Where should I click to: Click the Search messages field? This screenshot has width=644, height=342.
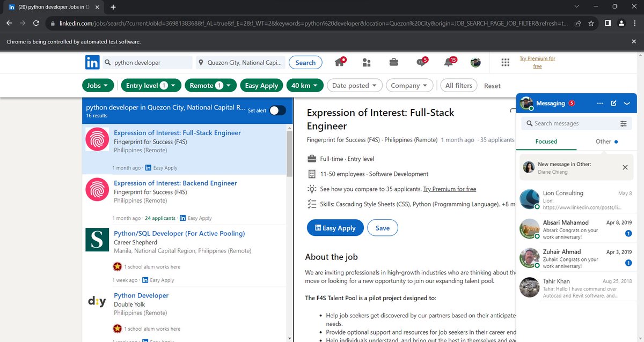(576, 123)
